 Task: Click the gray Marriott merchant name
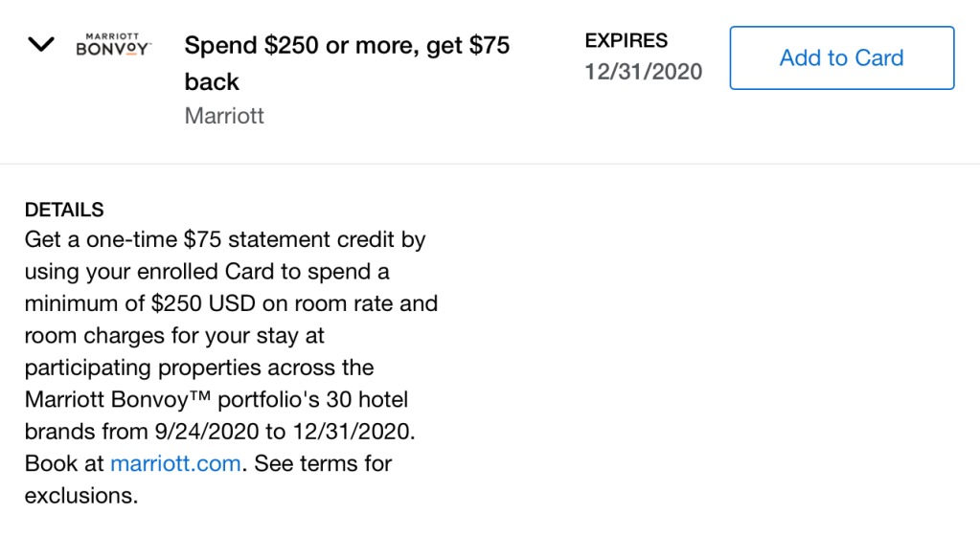[224, 117]
